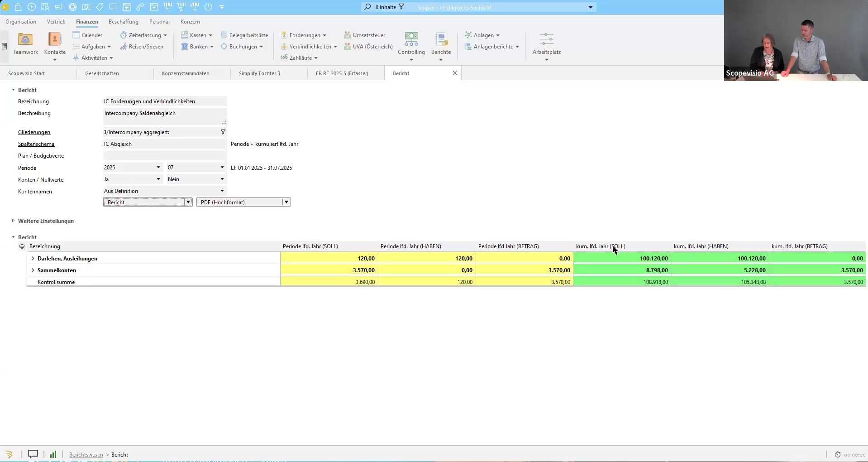Open the Nullwerte Nein dropdown

pyautogui.click(x=222, y=179)
